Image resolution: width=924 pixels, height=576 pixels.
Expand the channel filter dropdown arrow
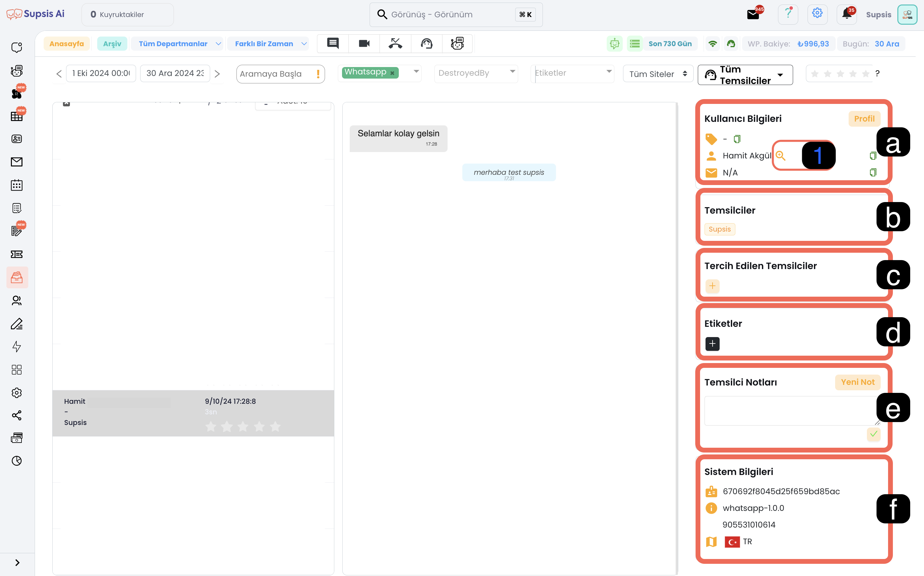[416, 71]
